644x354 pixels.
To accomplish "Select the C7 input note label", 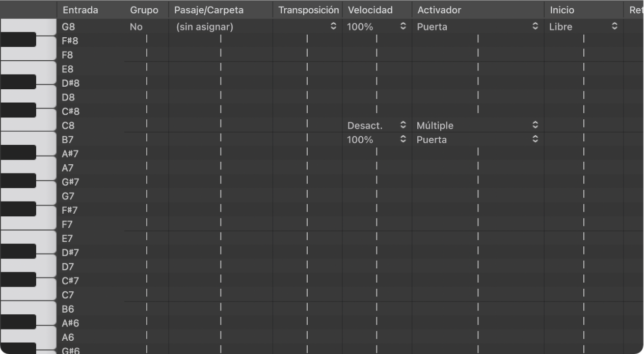I will pyautogui.click(x=68, y=295).
